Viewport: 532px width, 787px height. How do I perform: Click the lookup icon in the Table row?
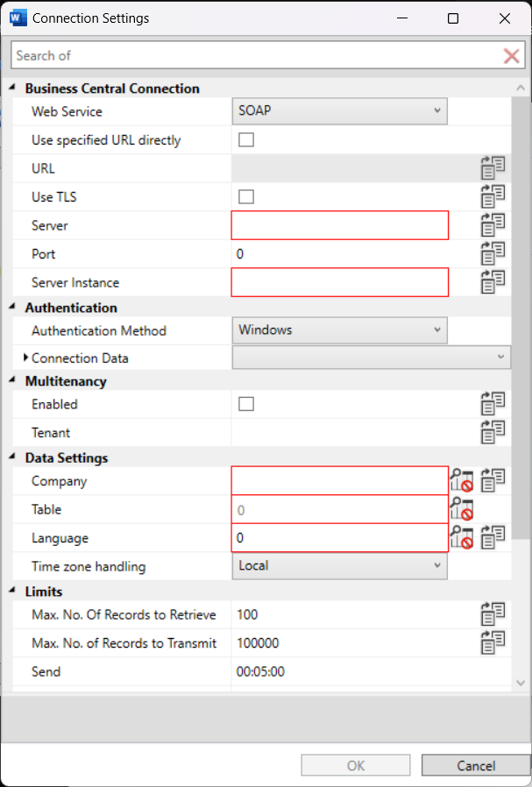tap(462, 509)
